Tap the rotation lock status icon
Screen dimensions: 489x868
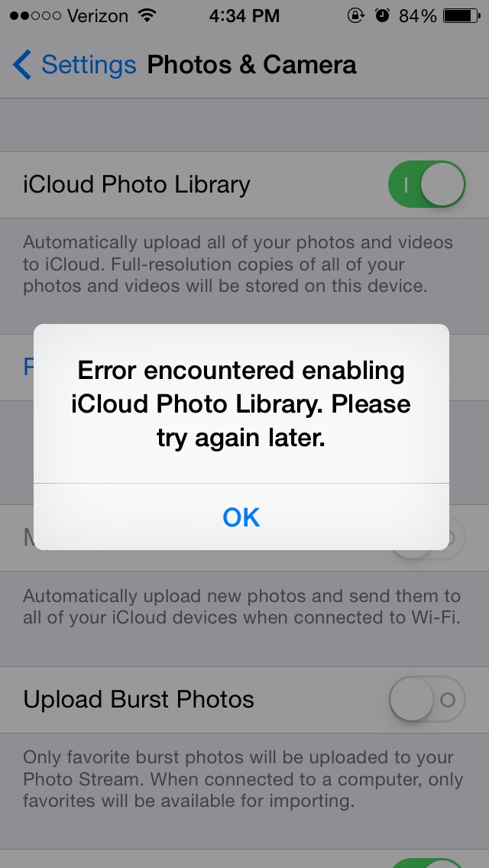click(356, 15)
